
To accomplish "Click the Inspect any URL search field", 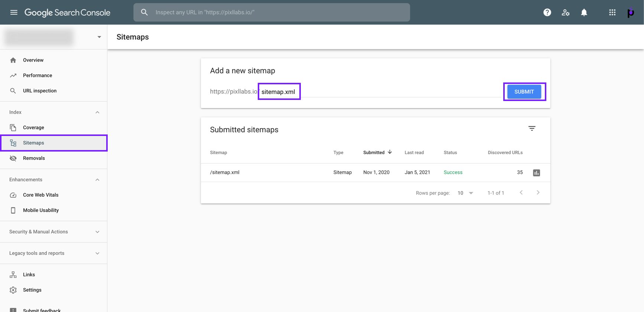I will tap(271, 12).
